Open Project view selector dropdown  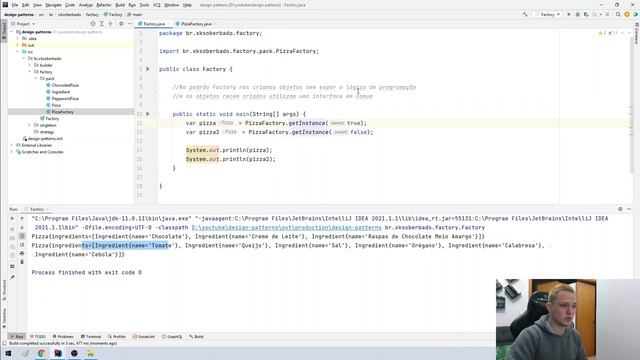[23, 24]
